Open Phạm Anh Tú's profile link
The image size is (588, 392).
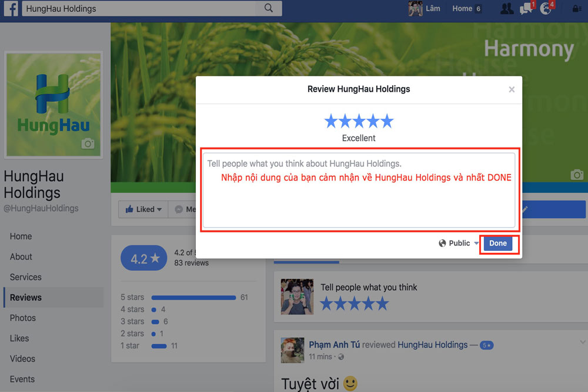pos(334,345)
